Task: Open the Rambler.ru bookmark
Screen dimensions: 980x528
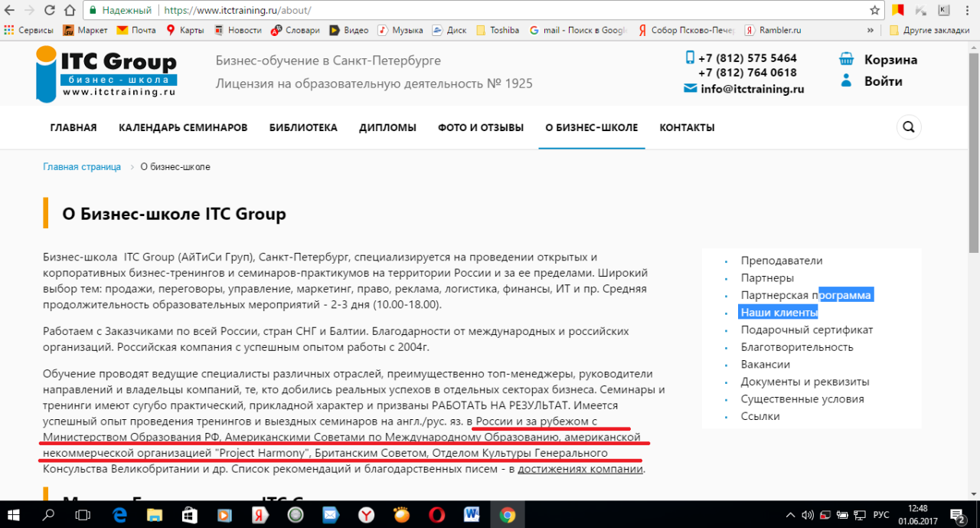Action: pos(773,31)
